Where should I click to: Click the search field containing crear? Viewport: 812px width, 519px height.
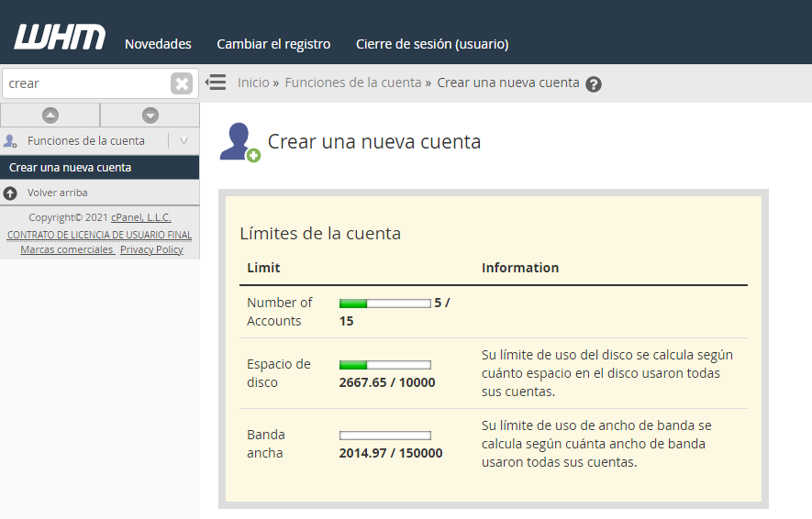(85, 83)
